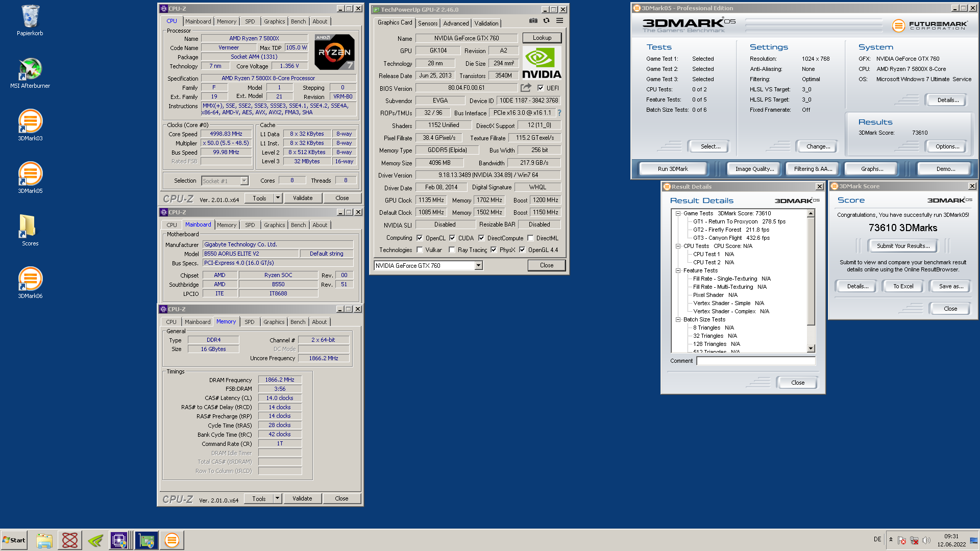This screenshot has height=551, width=980.
Task: Click the Lookup button in GPU-Z
Action: [542, 38]
